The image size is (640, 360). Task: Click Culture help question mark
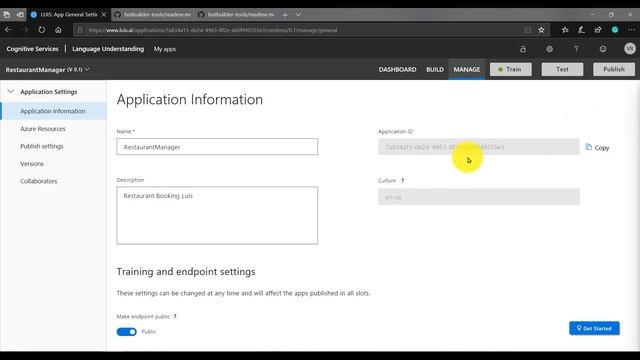(x=402, y=180)
